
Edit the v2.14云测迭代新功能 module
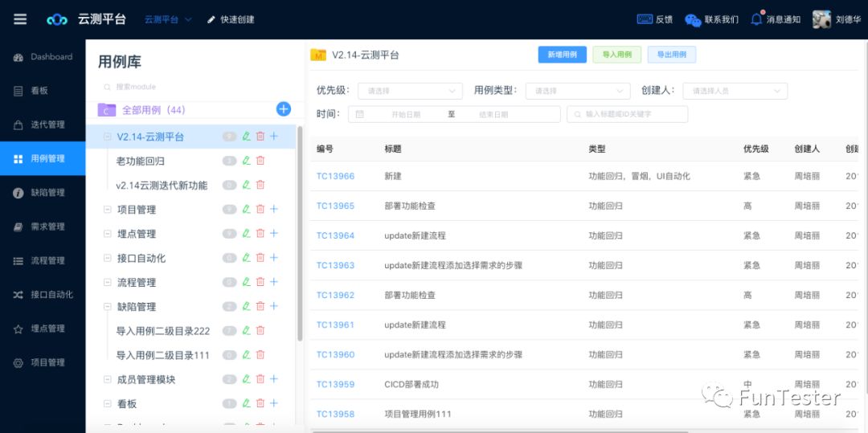(247, 186)
